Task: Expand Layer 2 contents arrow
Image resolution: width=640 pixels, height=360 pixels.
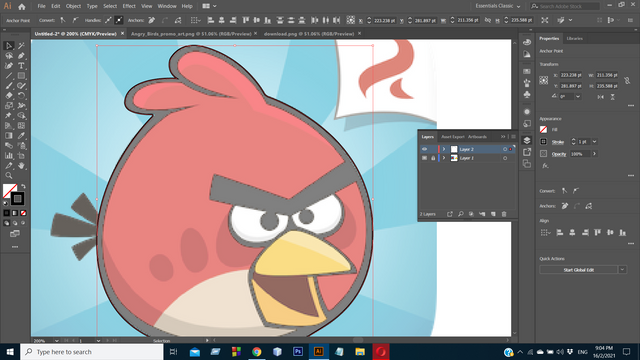Action: click(x=444, y=149)
